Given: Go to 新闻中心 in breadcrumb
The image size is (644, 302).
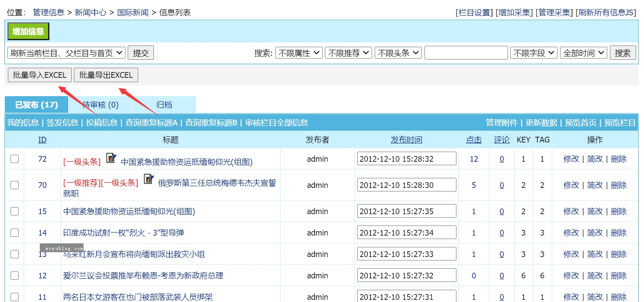Looking at the screenshot, I should point(91,13).
